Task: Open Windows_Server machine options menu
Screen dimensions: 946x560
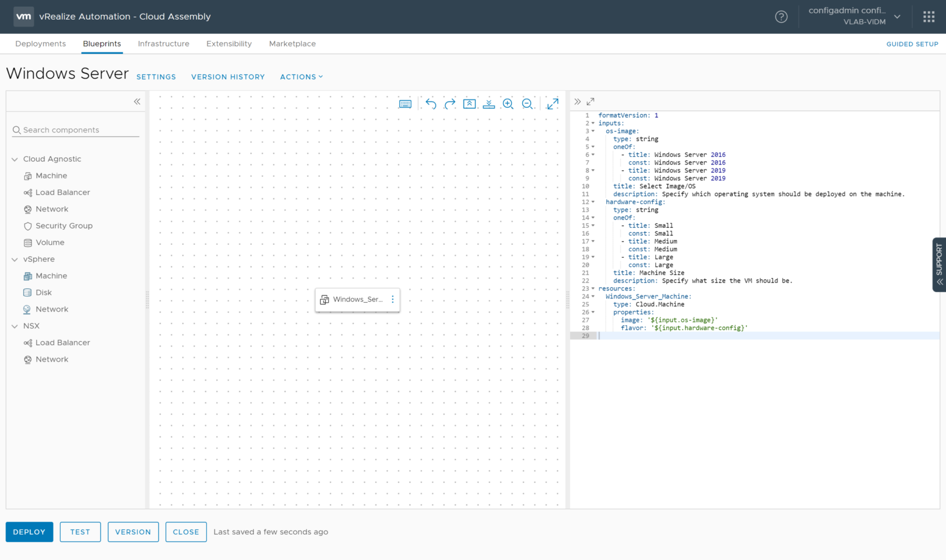Action: click(393, 299)
